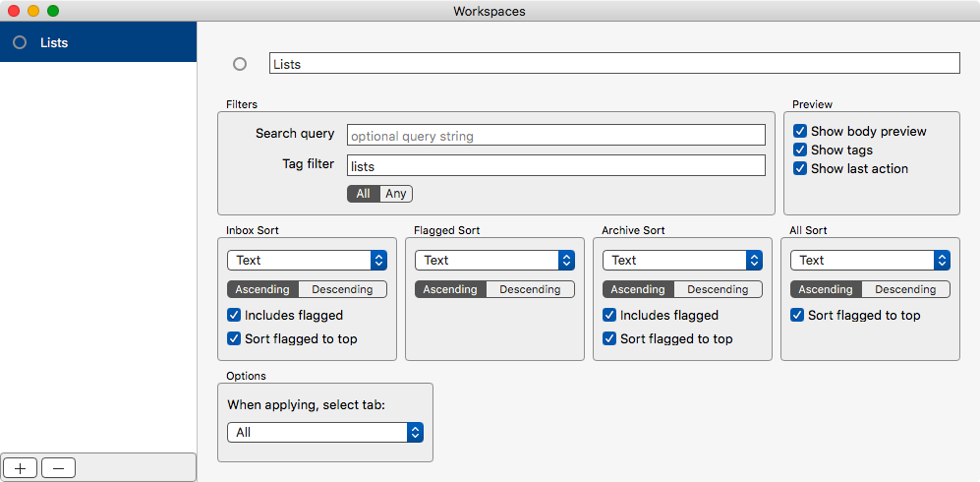This screenshot has height=482, width=980.
Task: Uncheck Show last action
Action: pos(799,169)
